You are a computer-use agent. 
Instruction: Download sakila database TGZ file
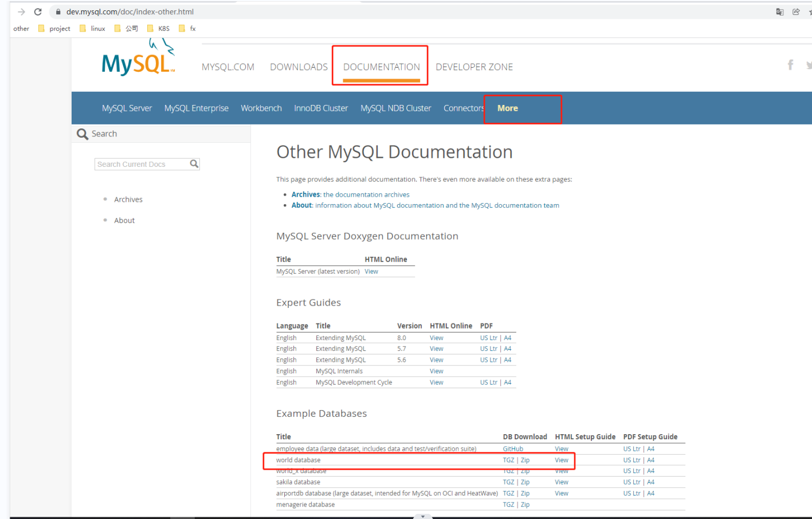click(x=509, y=482)
